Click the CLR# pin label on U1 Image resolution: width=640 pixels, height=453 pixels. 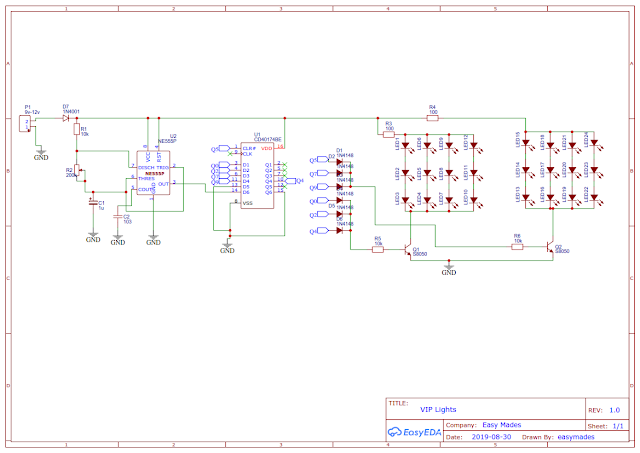[x=249, y=149]
